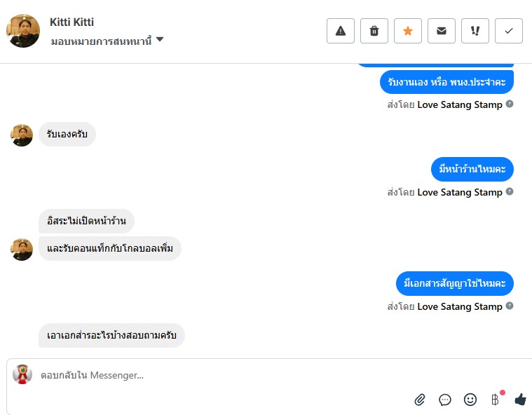
Task: Attach a file with the paperclip icon
Action: pyautogui.click(x=420, y=400)
